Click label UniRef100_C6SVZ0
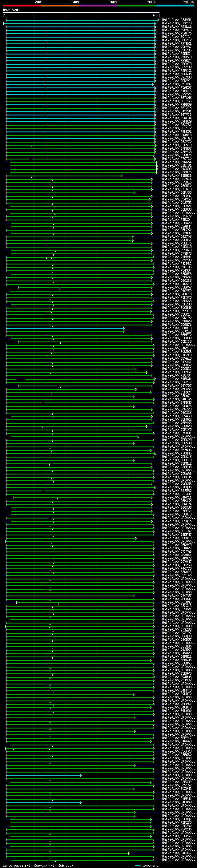The height and width of the screenshot is (868, 197). tap(177, 142)
